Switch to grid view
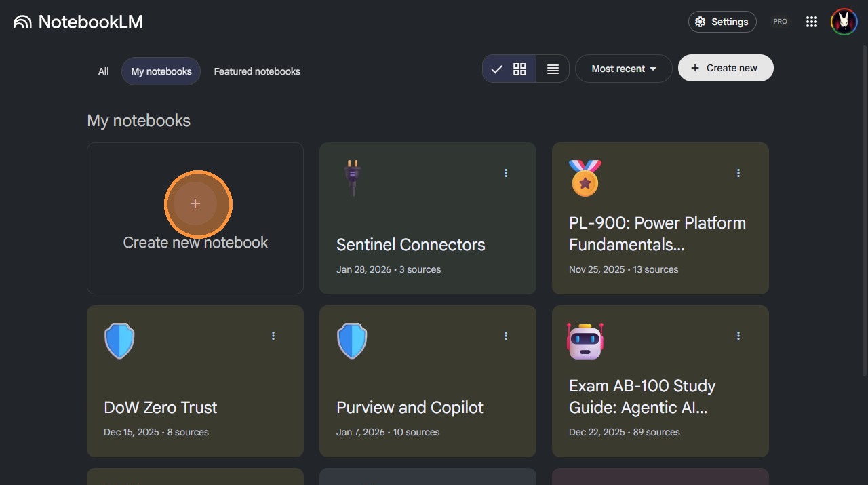The height and width of the screenshot is (485, 868). click(x=519, y=69)
